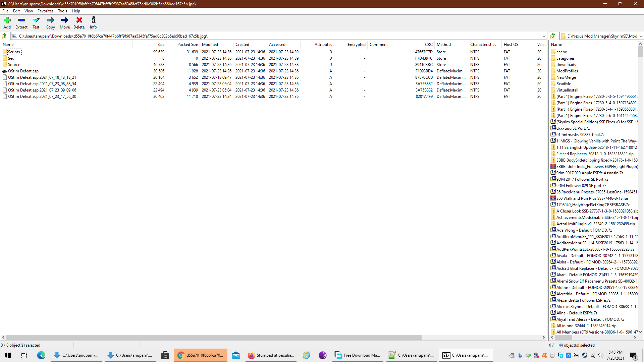
Task: Select the Seq folder
Action: coord(11,58)
